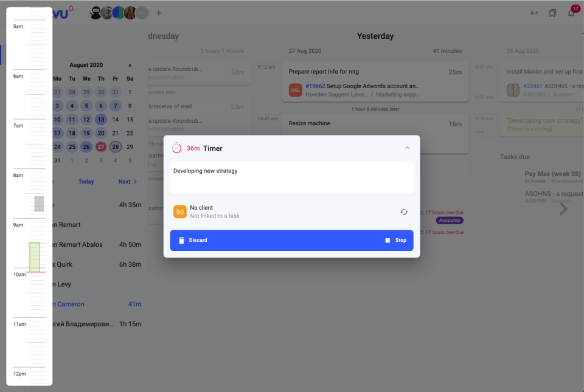Click the Stop timer button
Viewport: 584px width, 392px height.
[x=396, y=240]
